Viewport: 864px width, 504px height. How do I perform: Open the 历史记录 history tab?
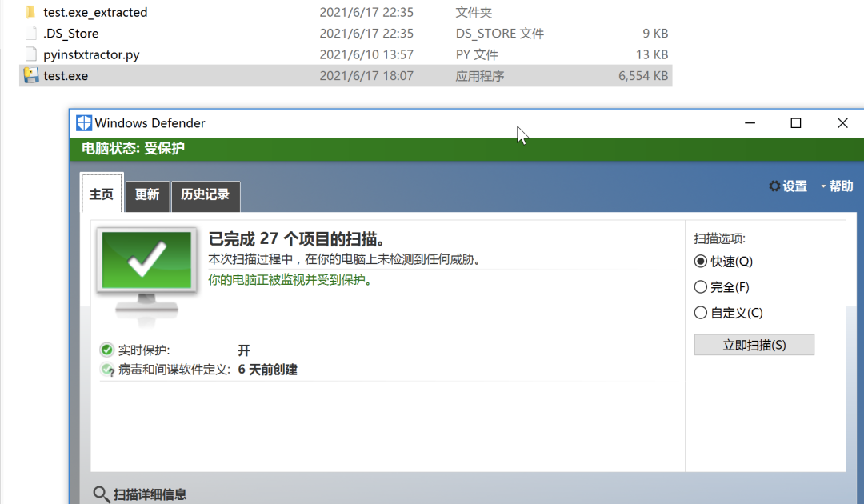[x=206, y=195]
